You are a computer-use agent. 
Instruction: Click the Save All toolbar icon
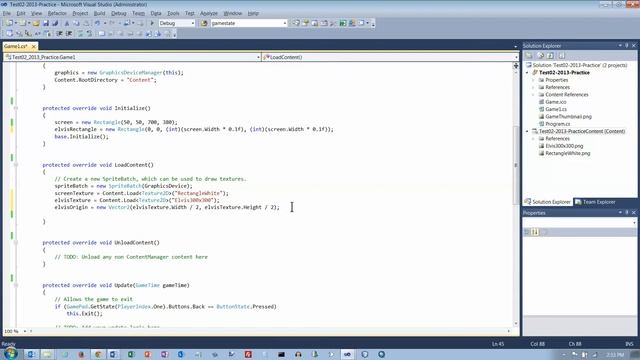tap(55, 23)
